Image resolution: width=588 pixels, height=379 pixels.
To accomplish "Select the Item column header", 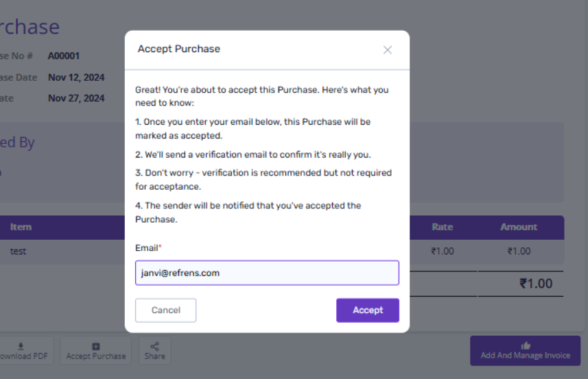I will click(21, 227).
